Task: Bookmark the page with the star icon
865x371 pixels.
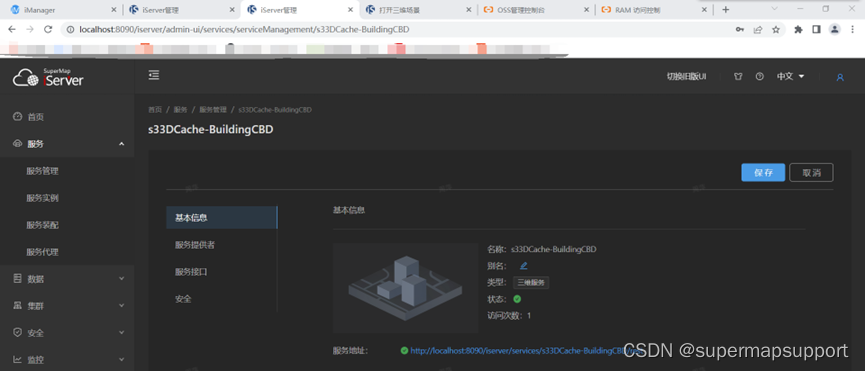Action: tap(776, 30)
